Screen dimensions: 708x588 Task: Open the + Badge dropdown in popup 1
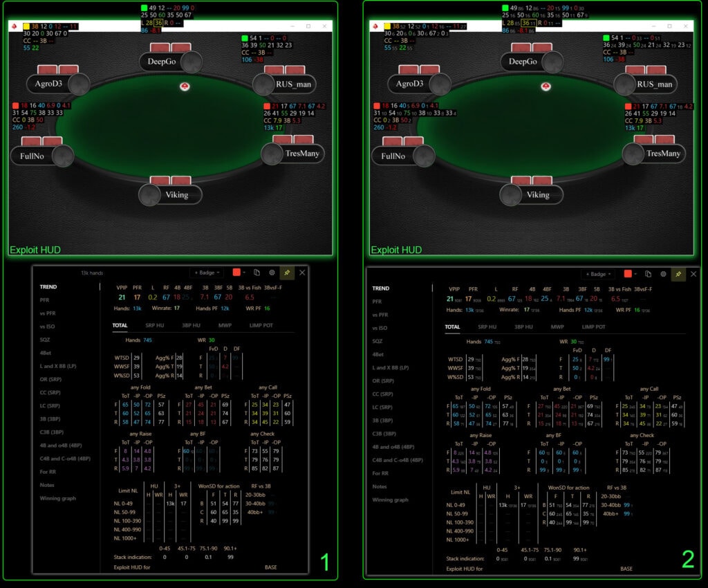[x=207, y=273]
